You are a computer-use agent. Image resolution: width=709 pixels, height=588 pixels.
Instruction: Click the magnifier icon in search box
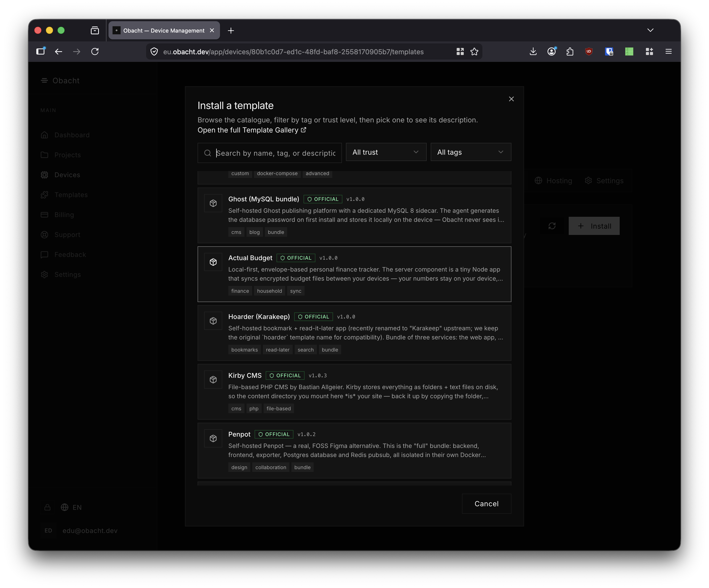tap(208, 153)
